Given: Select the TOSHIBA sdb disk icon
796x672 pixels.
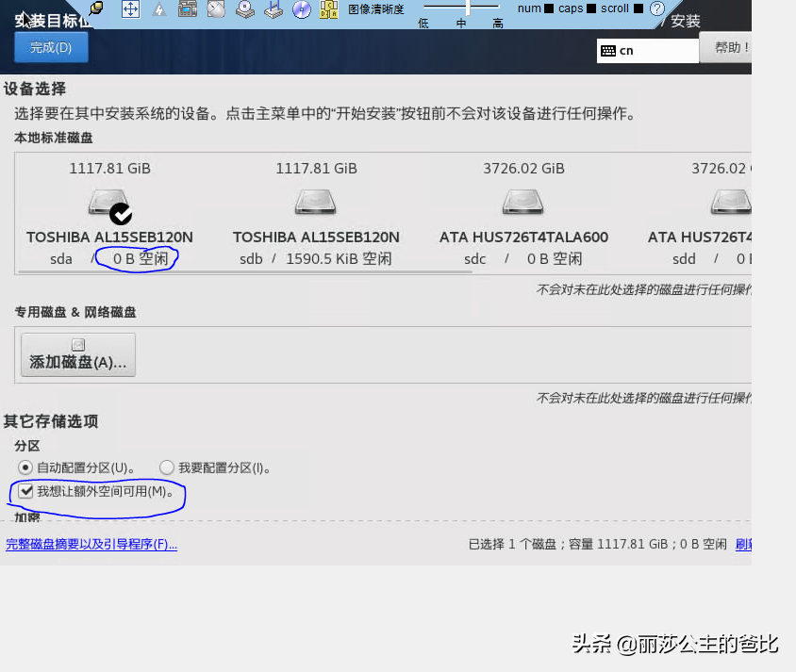Looking at the screenshot, I should (316, 202).
